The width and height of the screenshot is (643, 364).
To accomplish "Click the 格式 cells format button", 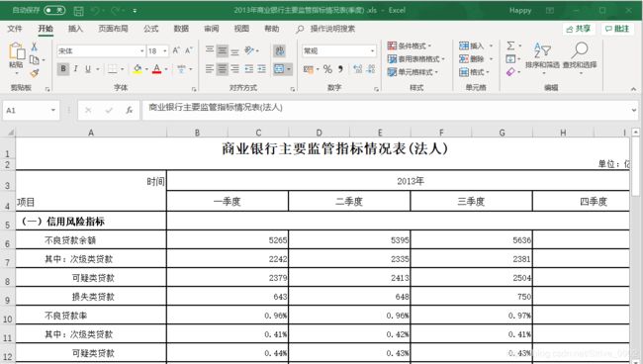I will click(x=475, y=72).
